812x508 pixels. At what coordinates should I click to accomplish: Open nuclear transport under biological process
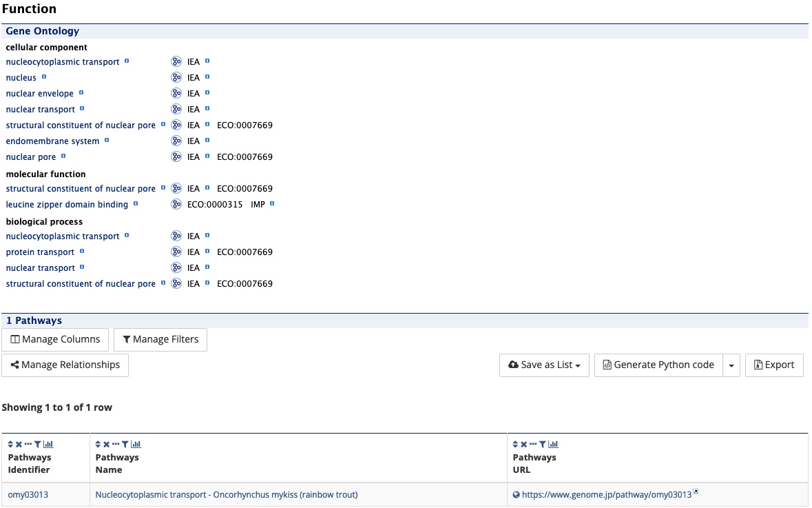(41, 268)
